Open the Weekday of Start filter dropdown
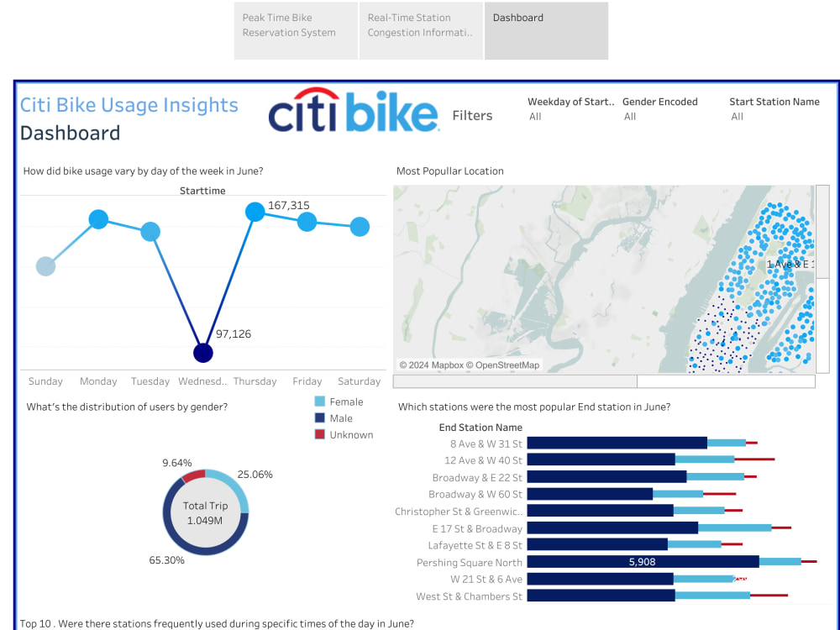The height and width of the screenshot is (630, 840). pos(570,116)
